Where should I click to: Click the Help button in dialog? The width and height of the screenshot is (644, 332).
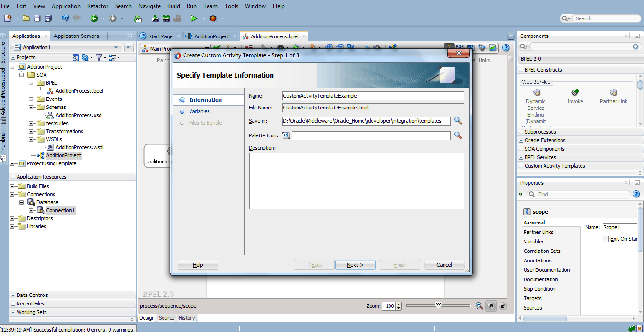[198, 265]
